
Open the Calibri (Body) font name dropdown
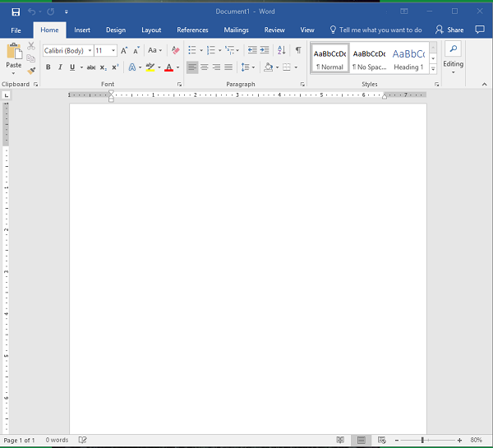[x=89, y=51]
